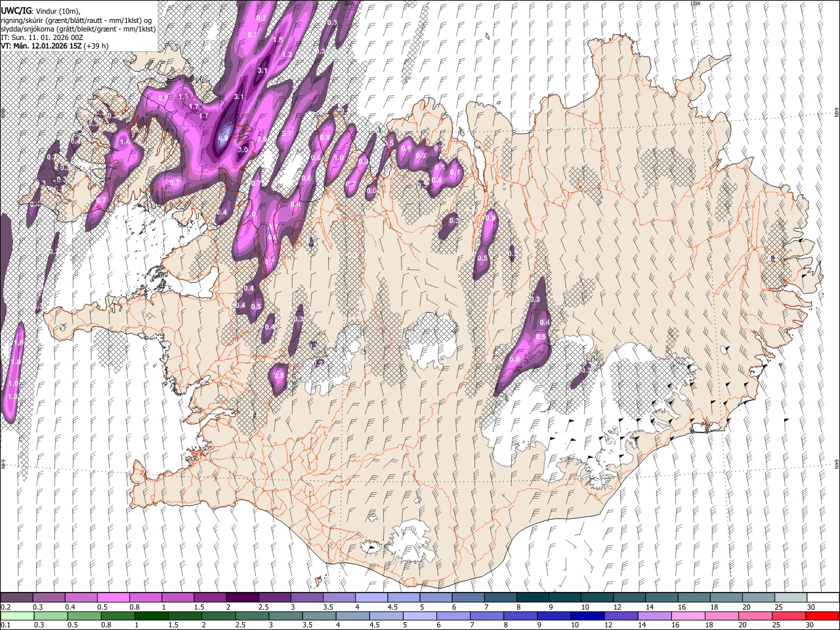
Task: Click the 1.2 precipitation value on the map
Action: [x=286, y=54]
